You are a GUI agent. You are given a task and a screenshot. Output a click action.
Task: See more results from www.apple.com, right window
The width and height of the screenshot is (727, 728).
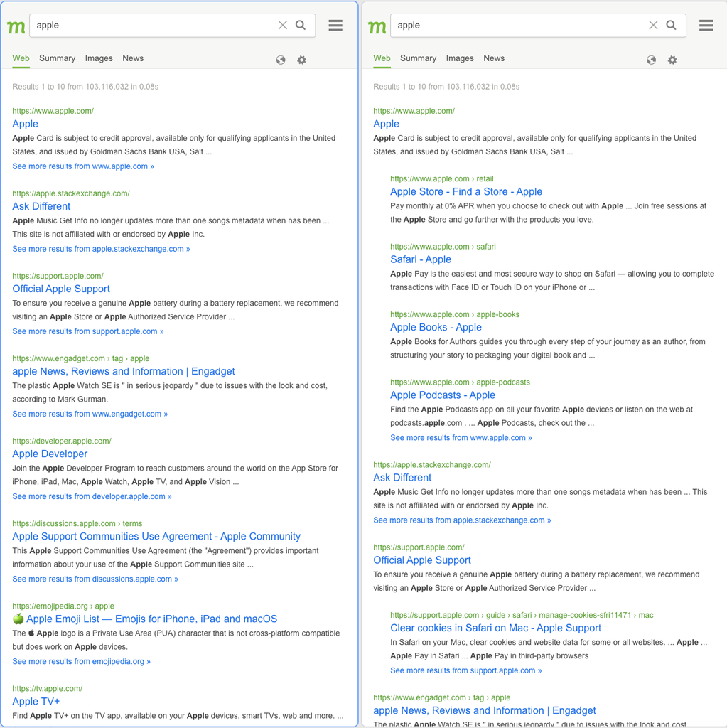461,438
